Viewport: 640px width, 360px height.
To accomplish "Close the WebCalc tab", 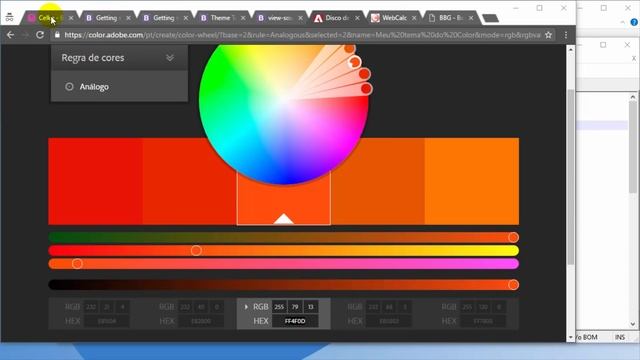I will pos(414,18).
